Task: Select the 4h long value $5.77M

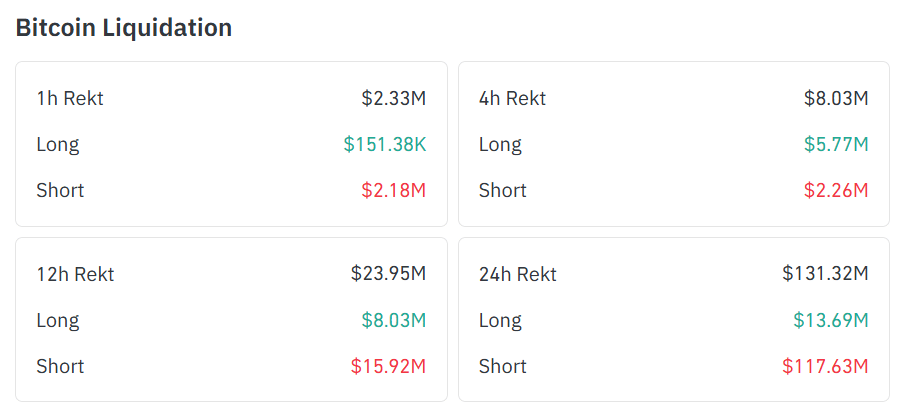Action: (836, 144)
